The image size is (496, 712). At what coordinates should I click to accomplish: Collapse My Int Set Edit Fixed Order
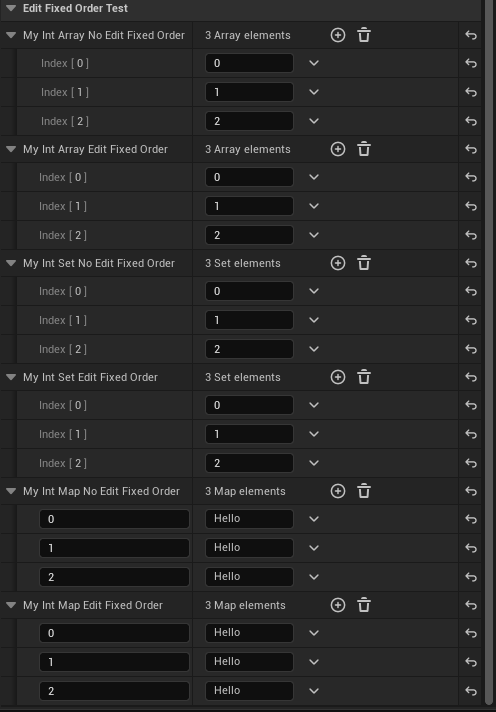click(11, 377)
